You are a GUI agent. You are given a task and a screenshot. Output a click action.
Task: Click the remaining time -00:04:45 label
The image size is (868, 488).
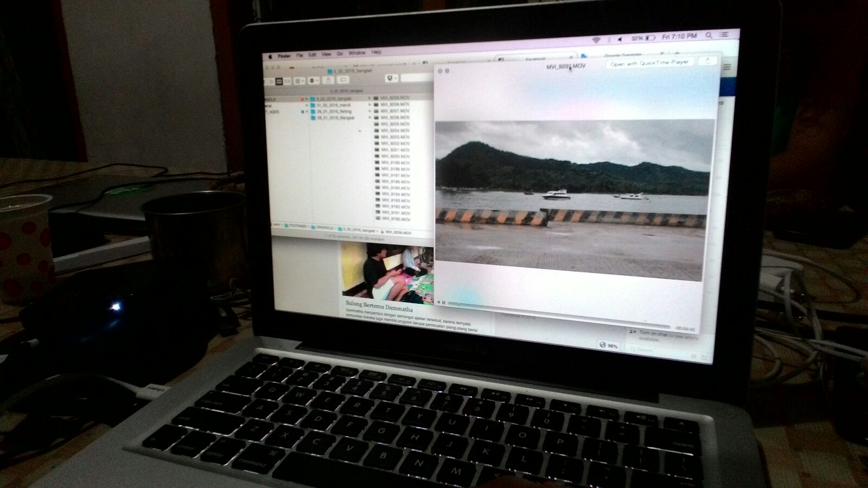coord(685,329)
